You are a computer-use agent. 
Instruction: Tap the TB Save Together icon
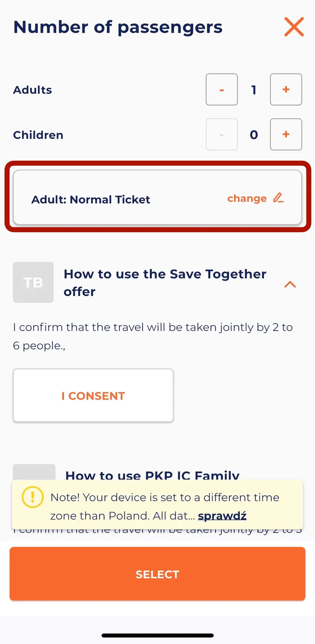point(33,282)
